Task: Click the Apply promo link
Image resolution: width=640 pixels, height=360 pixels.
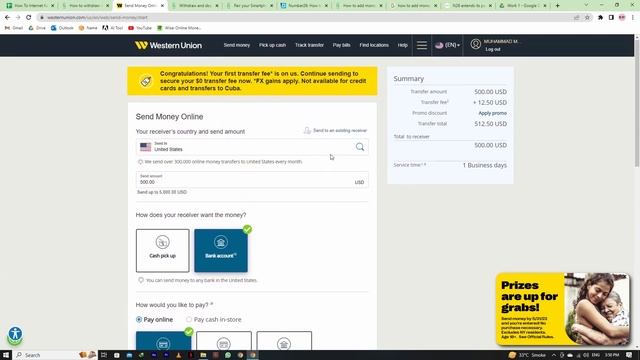Action: click(492, 113)
